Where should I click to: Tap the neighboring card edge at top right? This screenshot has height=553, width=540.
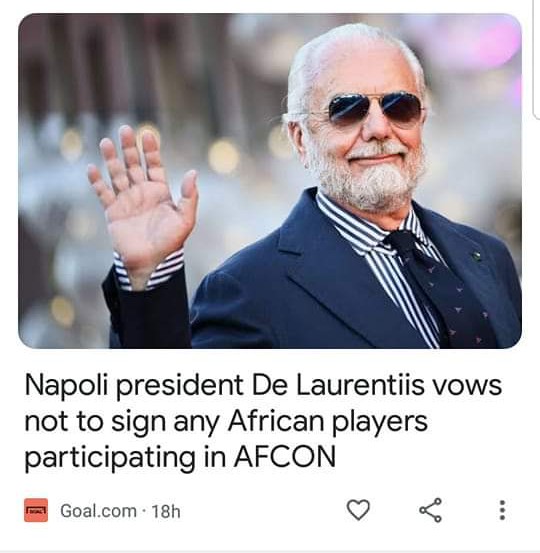[x=537, y=60]
